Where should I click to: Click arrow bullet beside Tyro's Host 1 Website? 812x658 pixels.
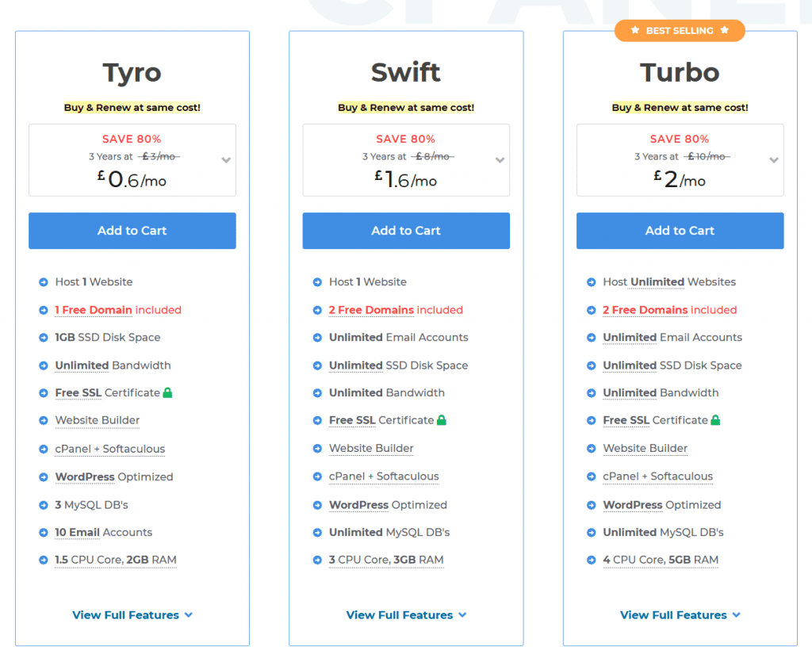point(44,282)
